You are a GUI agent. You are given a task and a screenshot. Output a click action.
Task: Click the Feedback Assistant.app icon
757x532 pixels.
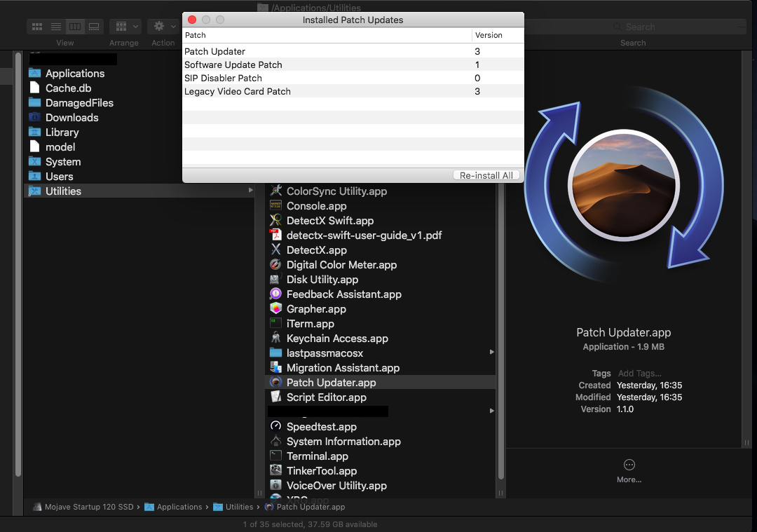pos(275,294)
